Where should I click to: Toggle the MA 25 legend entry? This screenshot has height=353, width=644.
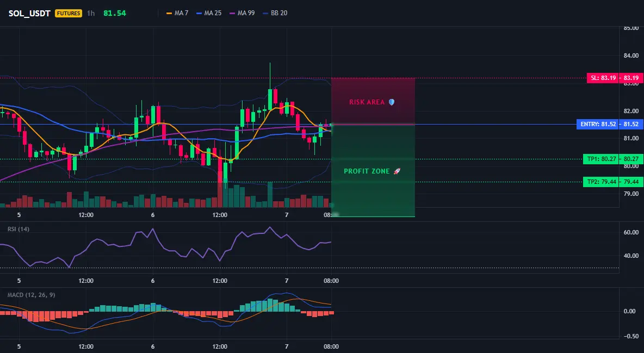click(209, 13)
